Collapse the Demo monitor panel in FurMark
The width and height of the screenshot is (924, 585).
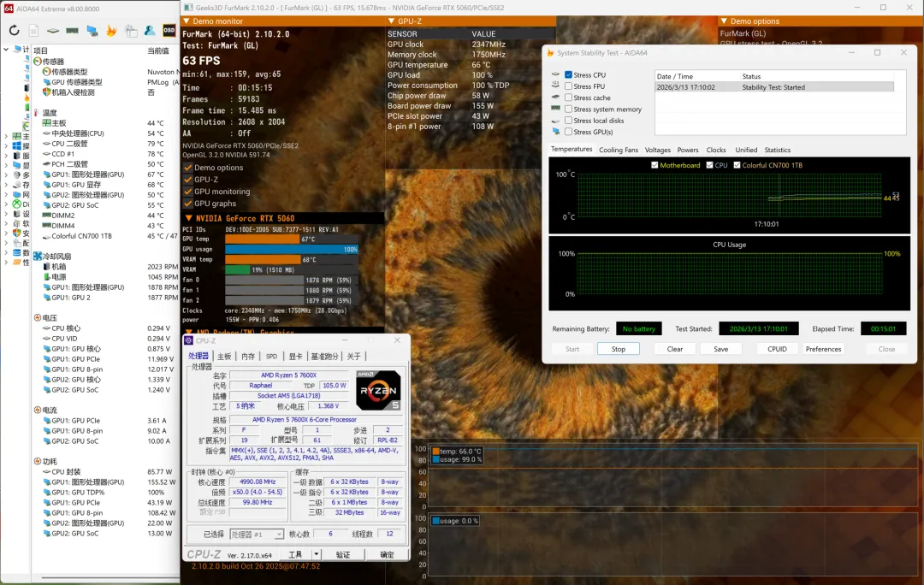(x=187, y=21)
